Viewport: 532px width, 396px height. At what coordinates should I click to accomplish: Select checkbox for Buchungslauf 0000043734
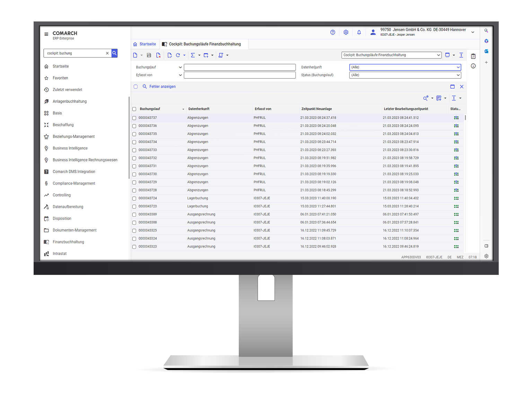[134, 142]
